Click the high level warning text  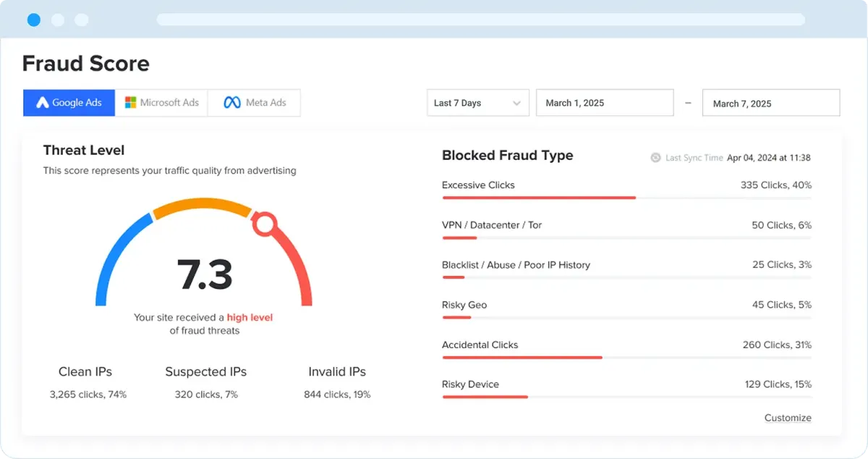pyautogui.click(x=250, y=317)
